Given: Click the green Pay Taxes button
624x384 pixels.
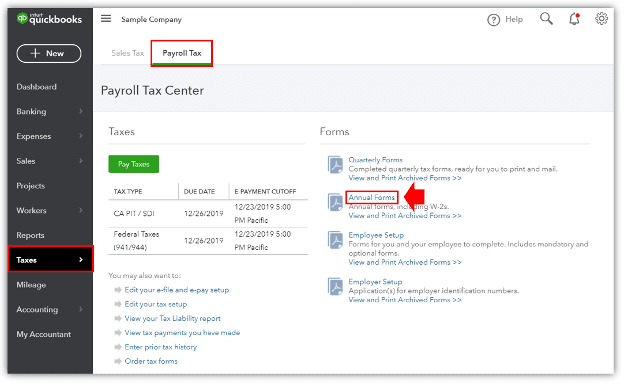Looking at the screenshot, I should (x=133, y=164).
